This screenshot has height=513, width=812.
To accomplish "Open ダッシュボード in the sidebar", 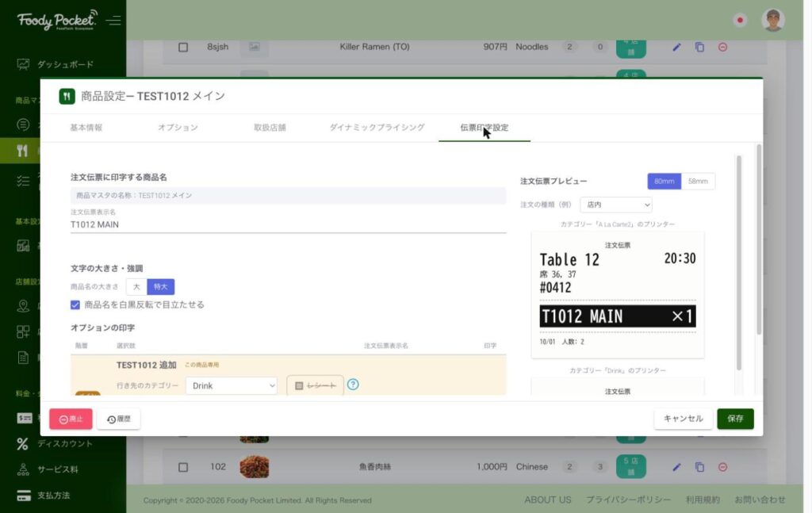I will point(65,65).
